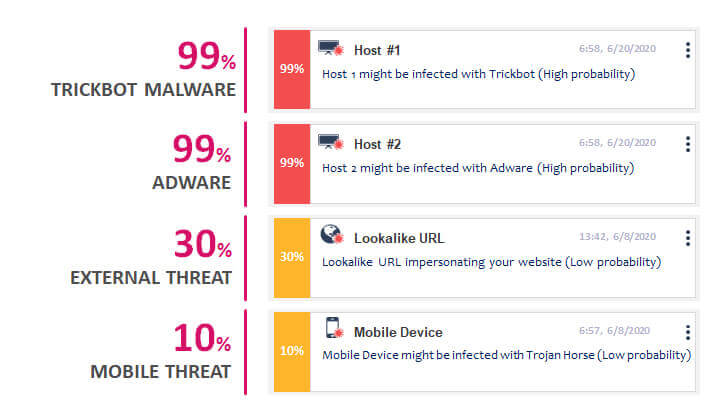Screen dimensions: 718x411
Task: Click the red 99% badge on Host #2
Action: pos(292,163)
